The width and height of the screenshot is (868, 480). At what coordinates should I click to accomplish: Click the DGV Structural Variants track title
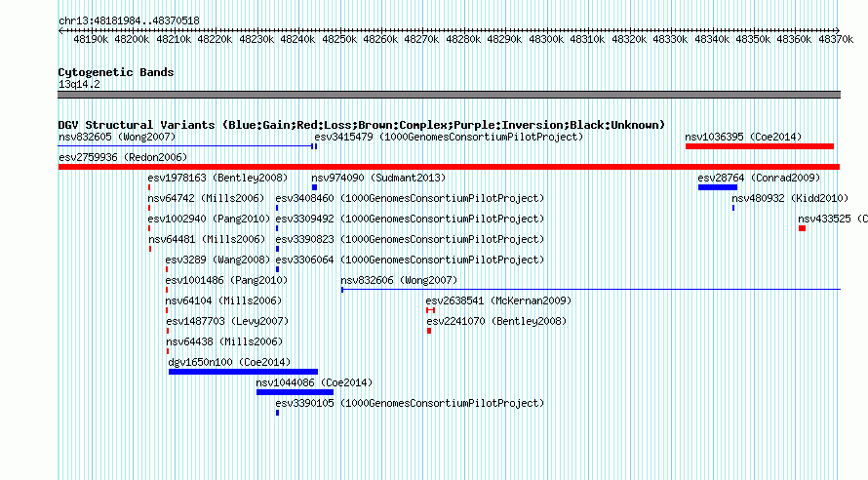click(x=361, y=125)
